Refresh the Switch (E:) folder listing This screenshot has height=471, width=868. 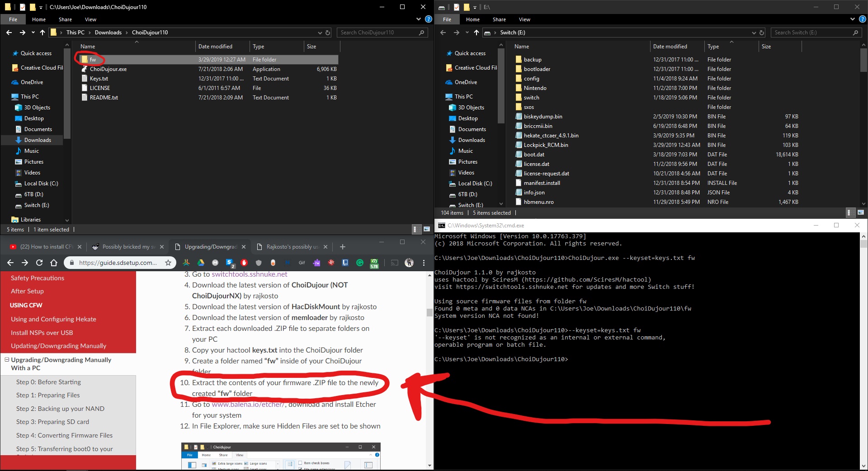(762, 33)
